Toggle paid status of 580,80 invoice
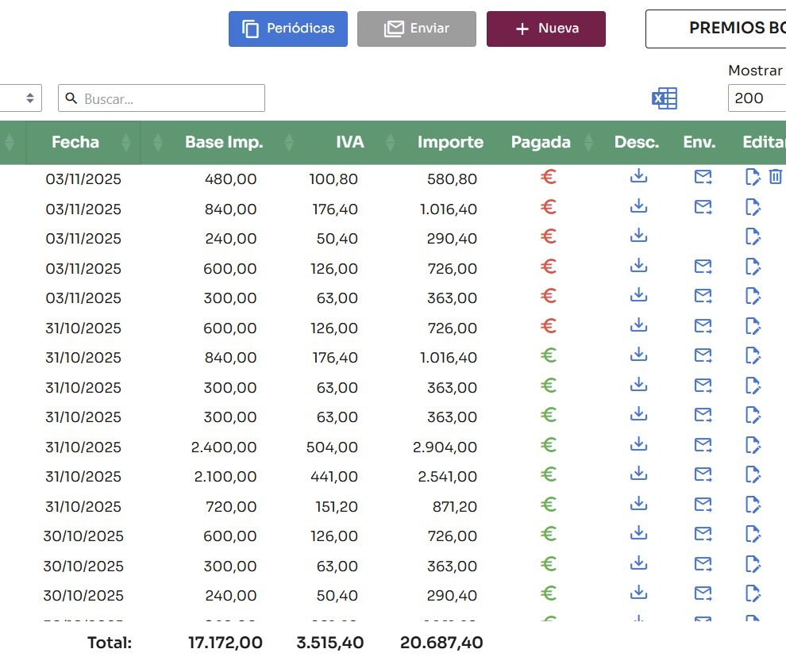Screen dimensions: 786x672 click(548, 177)
